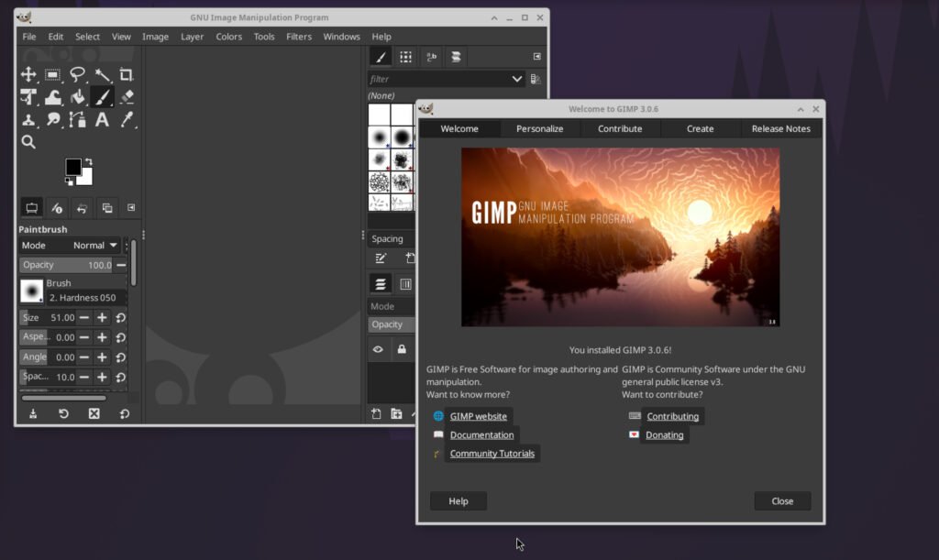Activate the Color Picker eyedropper tool
Viewport: 939px width, 560px height.
127,119
